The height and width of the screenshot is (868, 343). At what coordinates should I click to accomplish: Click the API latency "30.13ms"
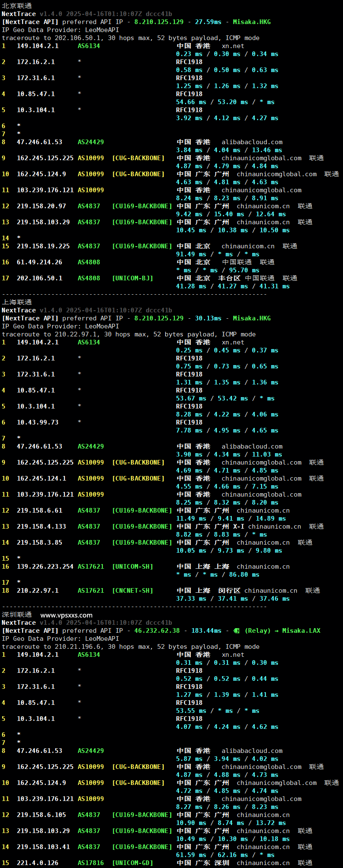click(x=208, y=318)
